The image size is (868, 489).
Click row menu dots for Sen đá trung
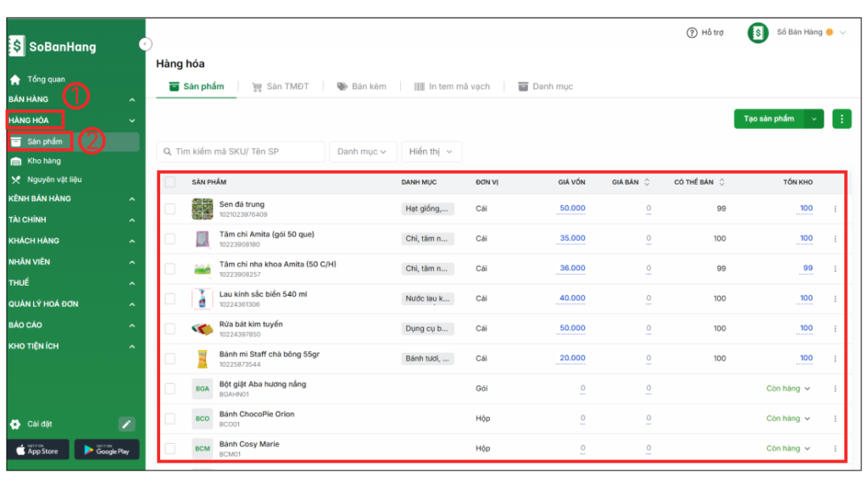(x=835, y=209)
